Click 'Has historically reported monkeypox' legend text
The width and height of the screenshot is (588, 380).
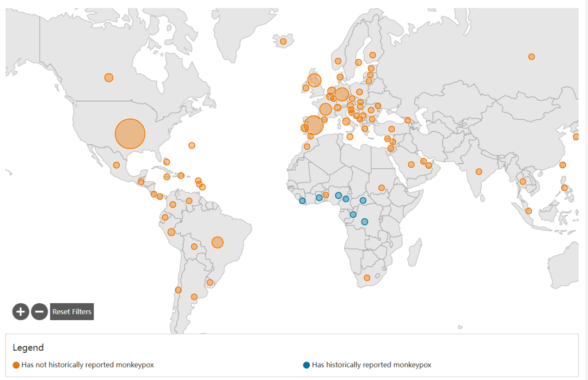(x=372, y=365)
